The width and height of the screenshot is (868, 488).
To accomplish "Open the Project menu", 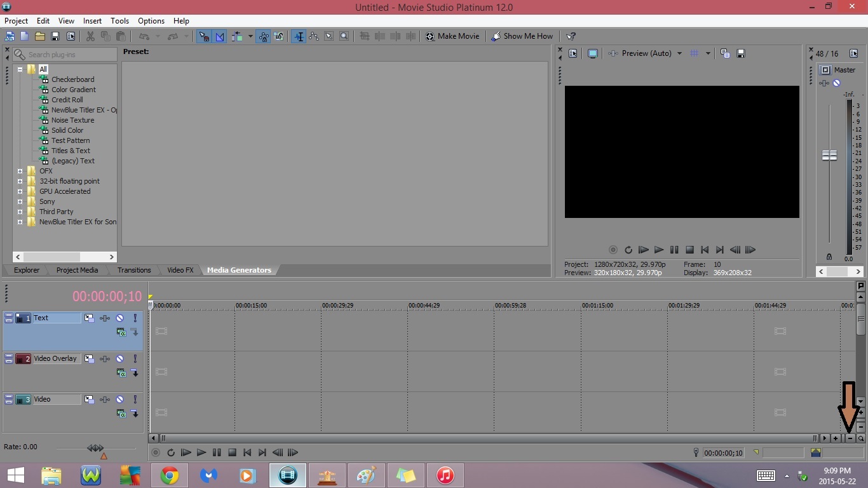I will (17, 21).
